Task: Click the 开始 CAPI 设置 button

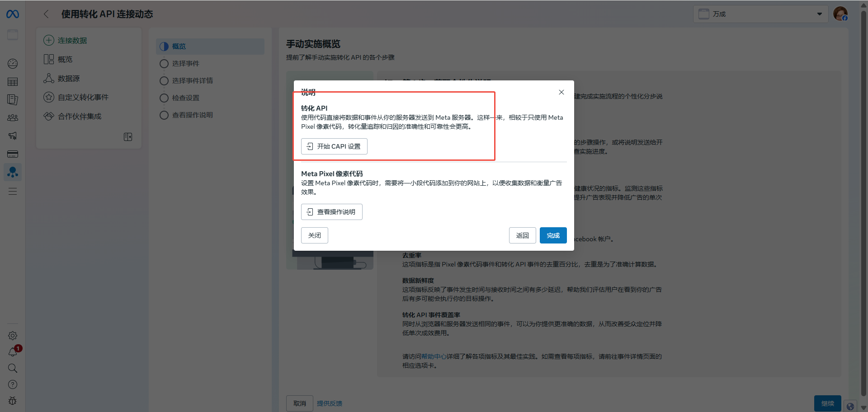Action: [334, 146]
